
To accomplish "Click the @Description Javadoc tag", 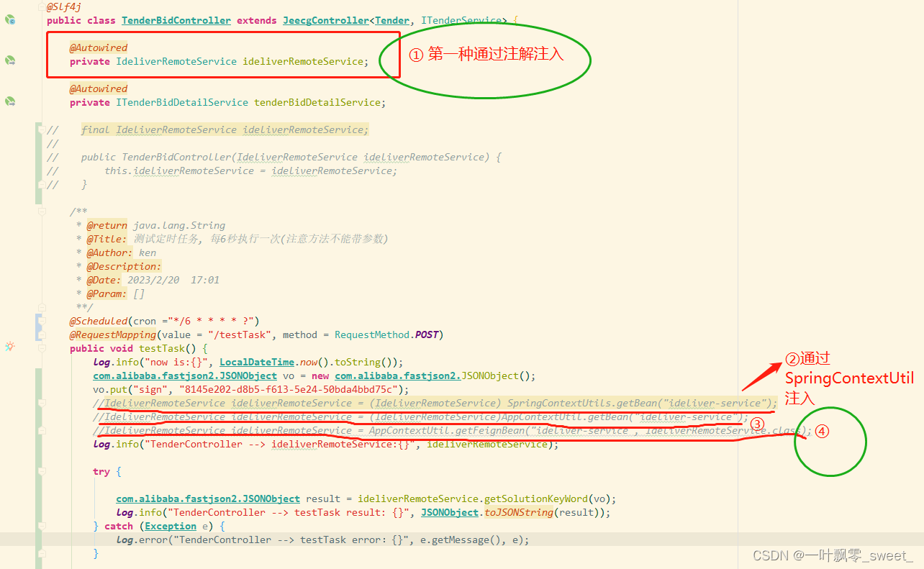I will tap(124, 266).
